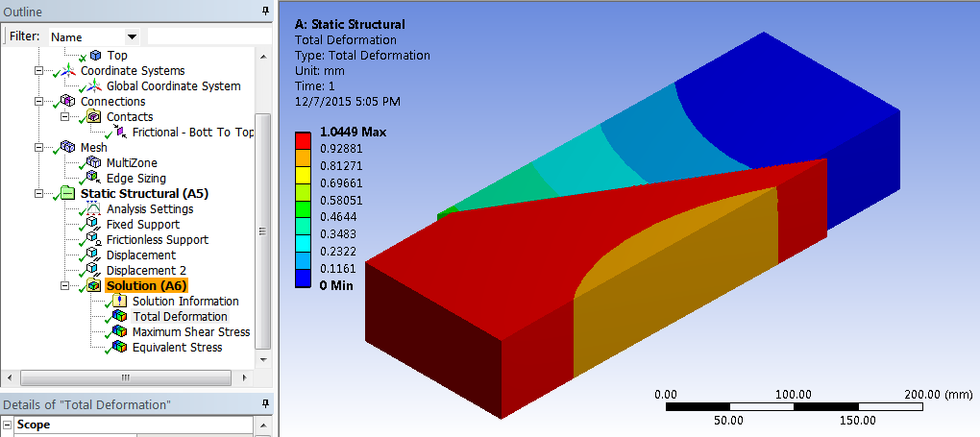
Task: Collapse the Contacts branch
Action: [65, 116]
